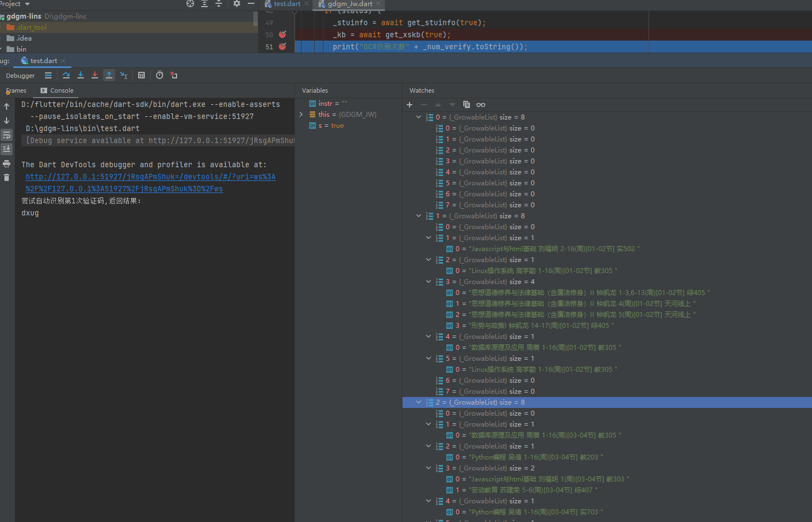Move watch down with the down triangle

(x=452, y=105)
